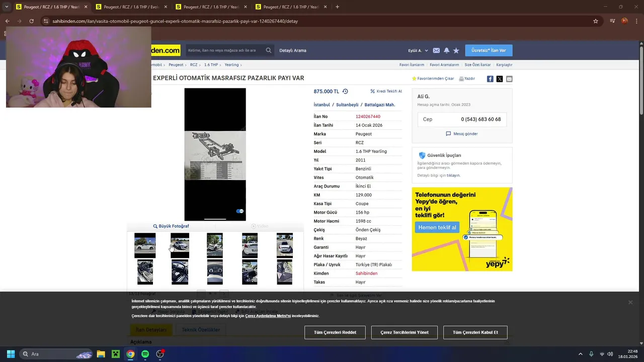Click Çerez Aydınlatma Metni'ni link

pos(268,316)
